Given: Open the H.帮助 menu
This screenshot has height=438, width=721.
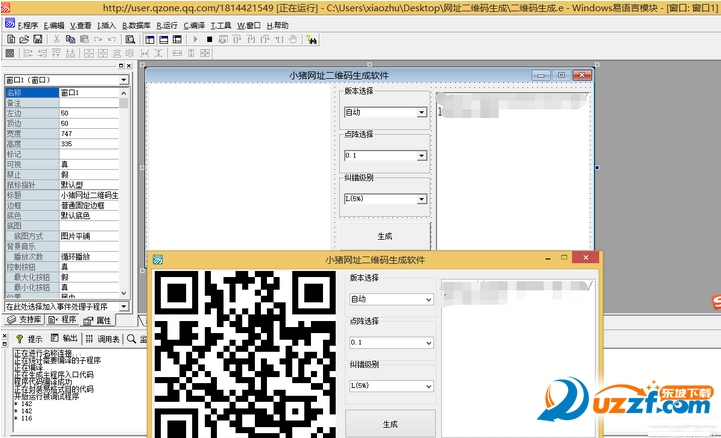Looking at the screenshot, I should 278,26.
